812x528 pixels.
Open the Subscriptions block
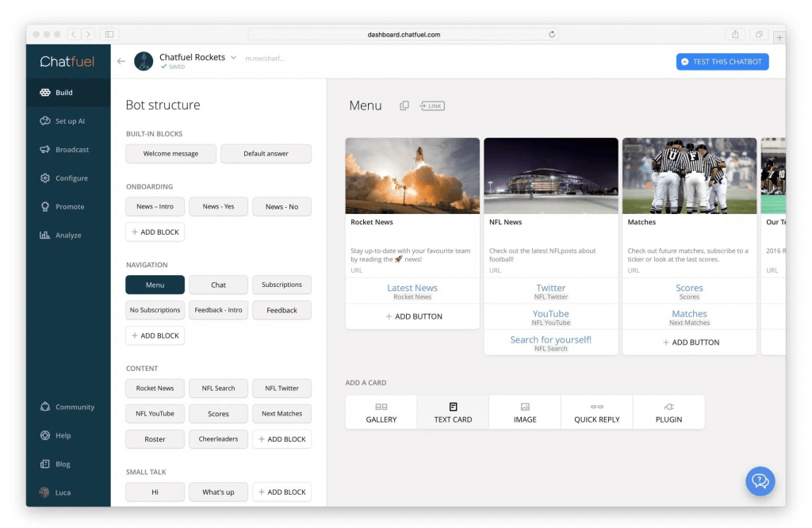point(282,285)
